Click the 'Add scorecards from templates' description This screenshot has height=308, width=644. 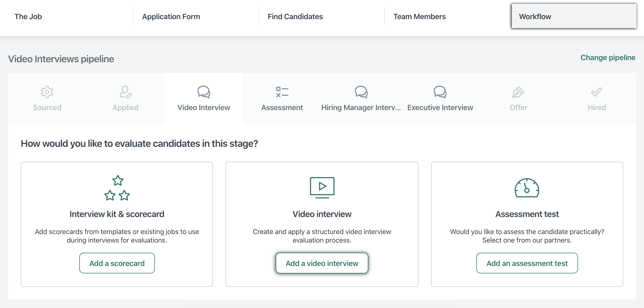[117, 236]
